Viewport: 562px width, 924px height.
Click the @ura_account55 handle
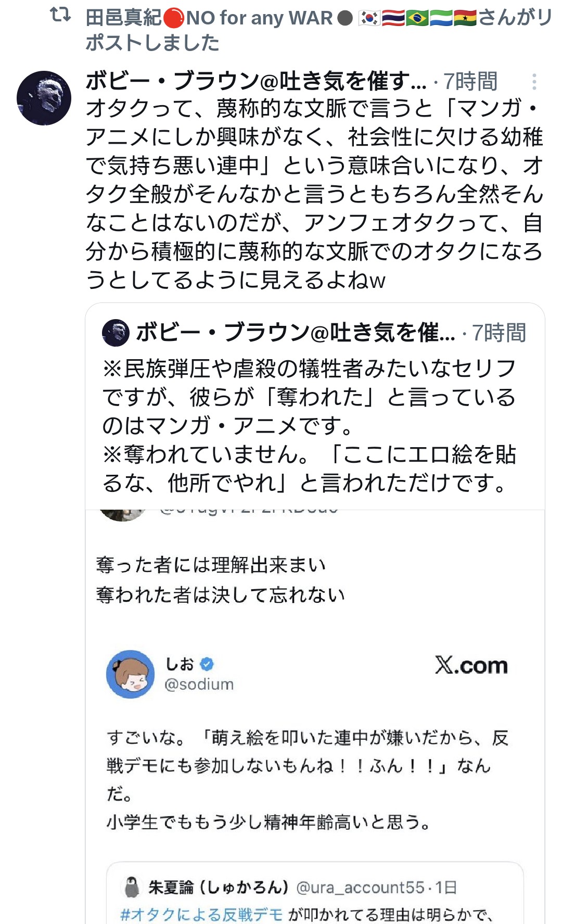coord(360,887)
